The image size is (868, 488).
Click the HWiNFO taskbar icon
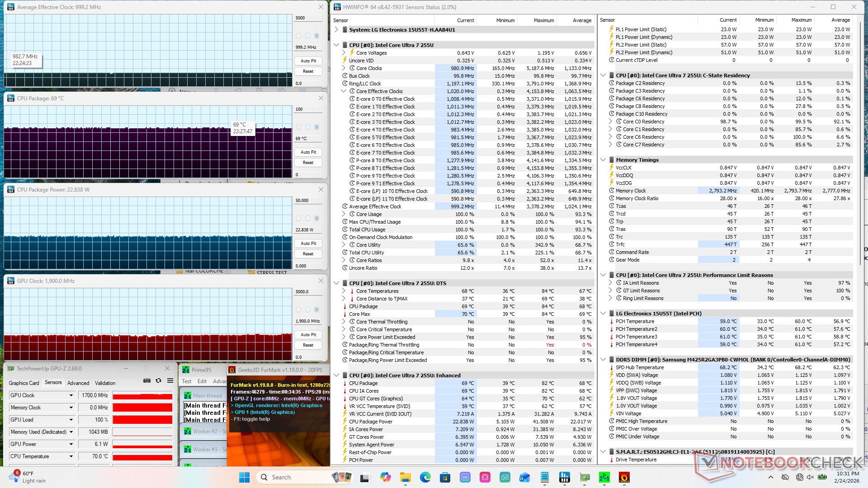coord(564,477)
